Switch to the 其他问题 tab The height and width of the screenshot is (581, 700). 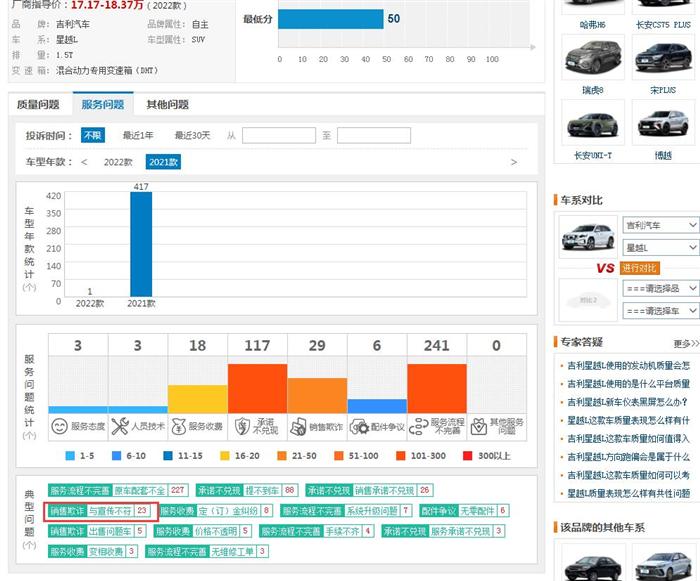tap(167, 104)
